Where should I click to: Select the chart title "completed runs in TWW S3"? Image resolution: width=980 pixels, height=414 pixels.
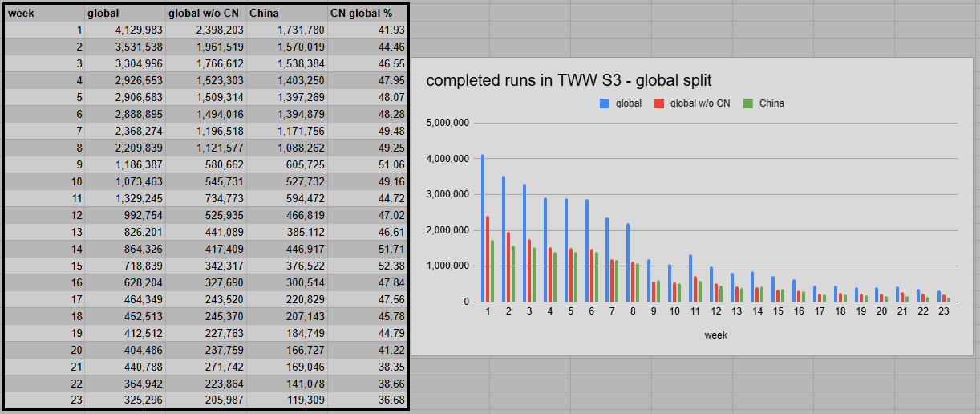(x=569, y=80)
